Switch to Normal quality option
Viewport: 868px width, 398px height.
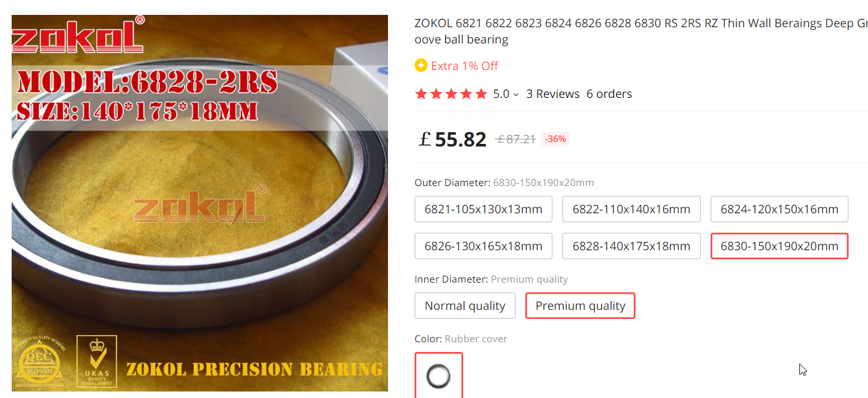465,306
